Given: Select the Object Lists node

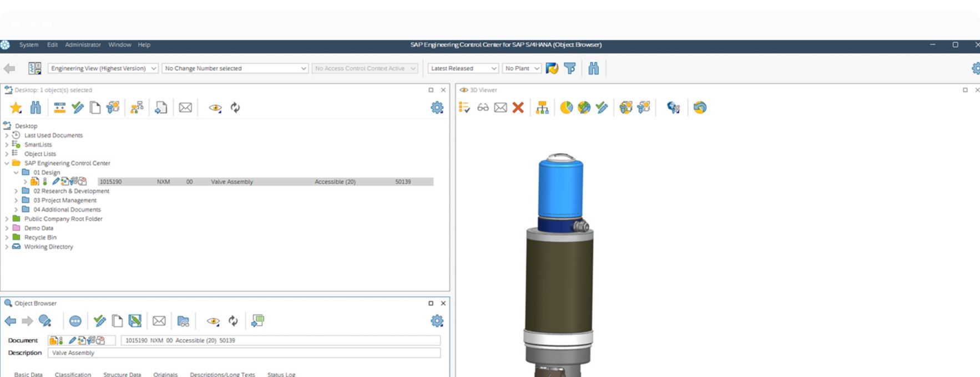Looking at the screenshot, I should click(x=40, y=154).
